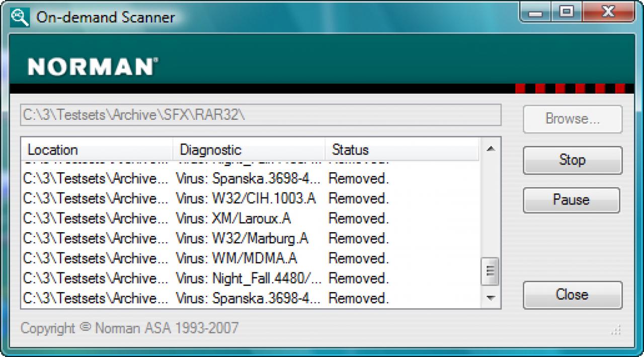Click the results list scrollbar thumb
Screen dimensions: 644x357
[491, 271]
